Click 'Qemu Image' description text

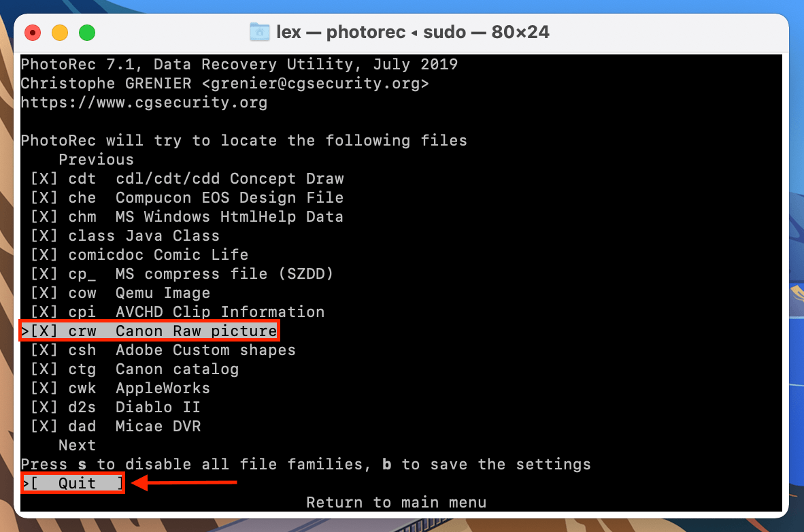[x=163, y=293]
